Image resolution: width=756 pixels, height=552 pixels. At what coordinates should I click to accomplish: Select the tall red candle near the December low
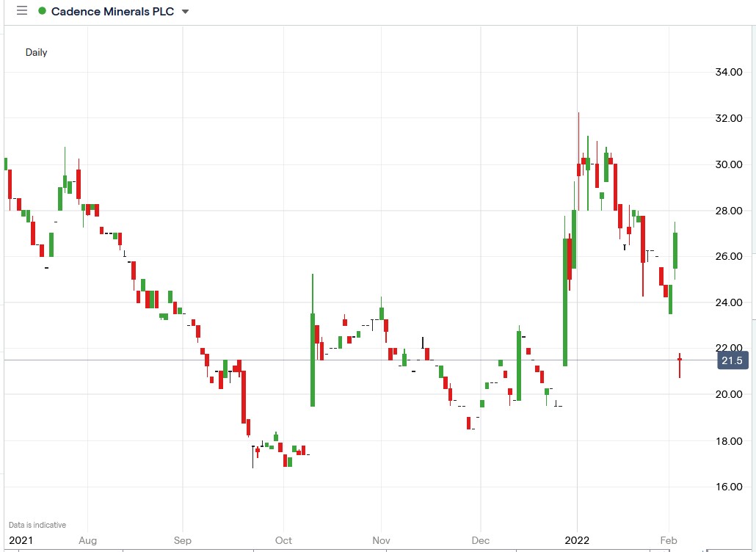469,422
